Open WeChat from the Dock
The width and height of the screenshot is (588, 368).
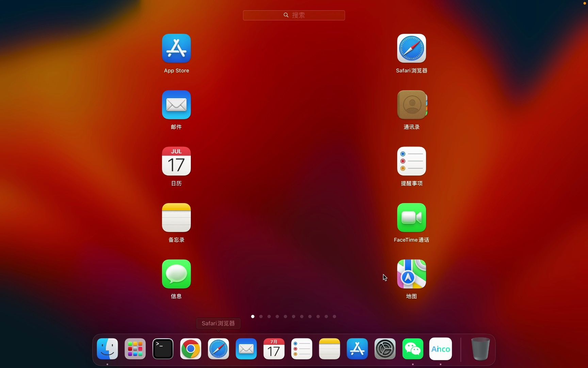point(413,349)
